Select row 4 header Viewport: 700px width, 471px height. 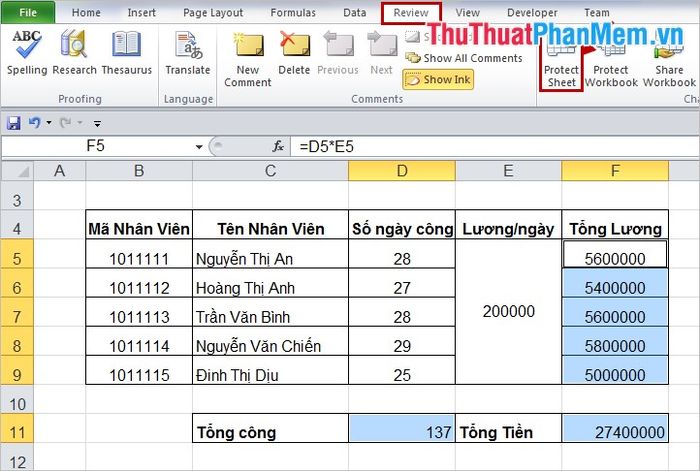tap(17, 225)
